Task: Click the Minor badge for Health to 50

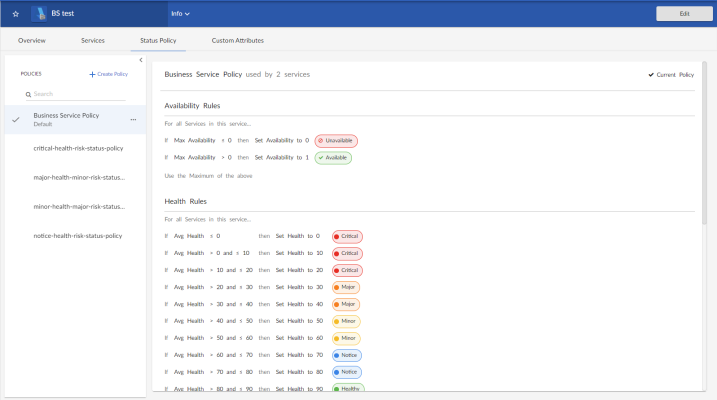Action: click(346, 321)
